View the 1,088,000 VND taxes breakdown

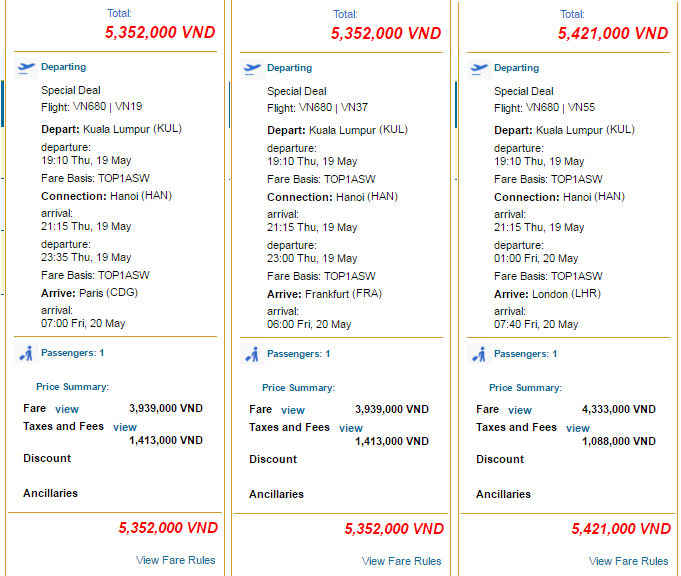point(578,428)
